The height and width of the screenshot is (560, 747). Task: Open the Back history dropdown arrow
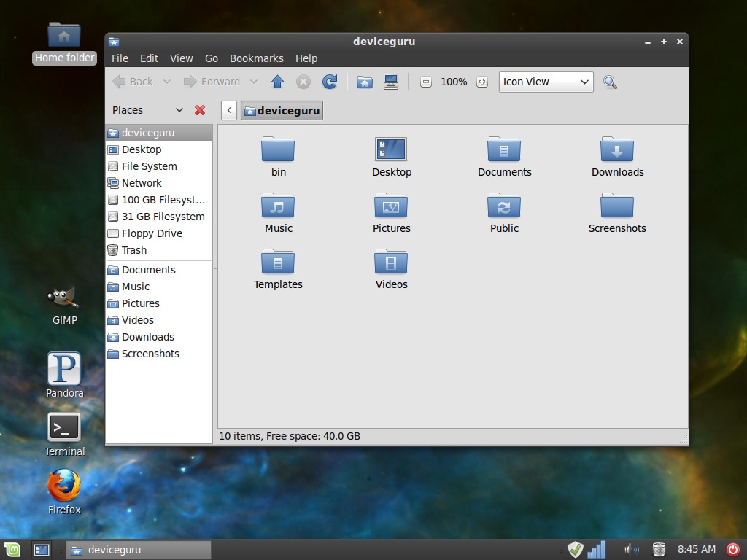pos(167,82)
